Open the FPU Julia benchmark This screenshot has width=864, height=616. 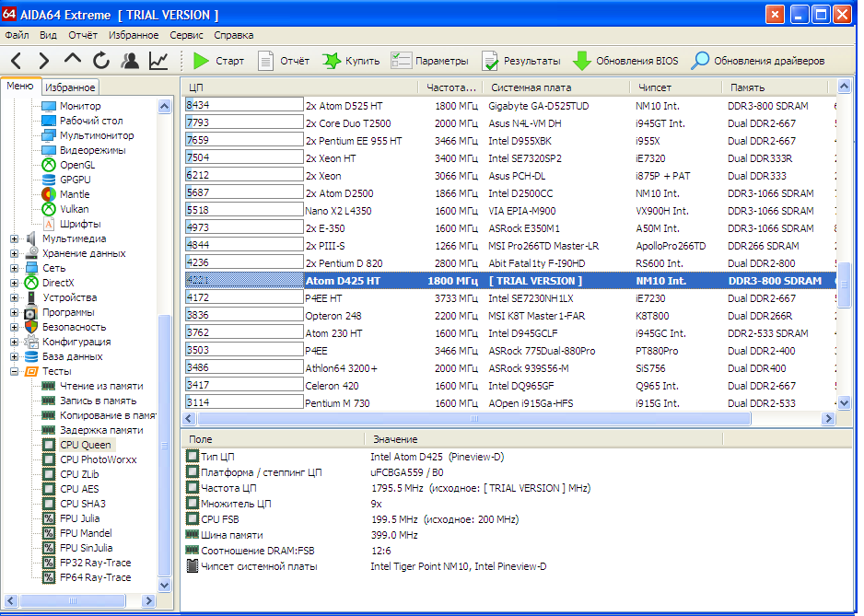coord(79,518)
